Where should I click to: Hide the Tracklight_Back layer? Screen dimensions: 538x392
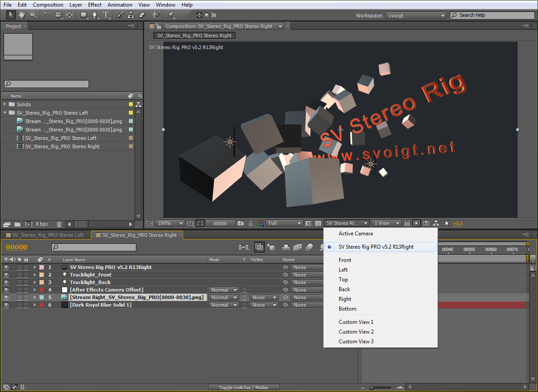[6, 282]
